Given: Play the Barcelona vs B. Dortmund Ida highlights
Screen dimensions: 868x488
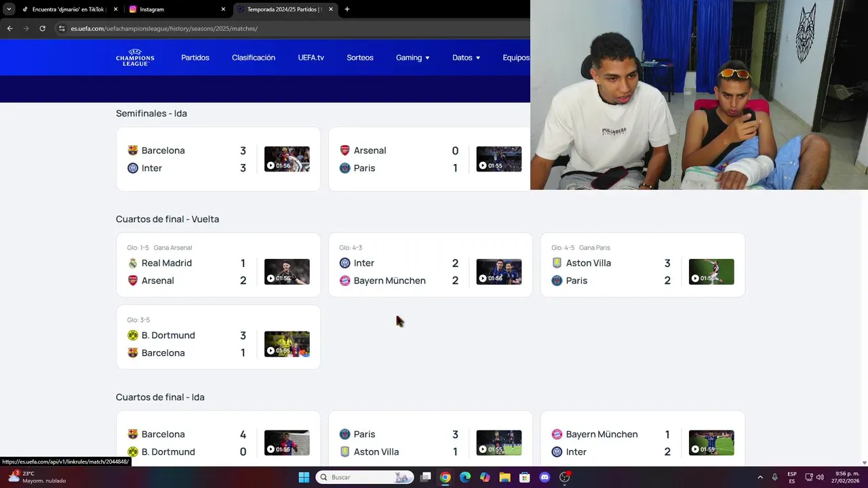Looking at the screenshot, I should point(287,443).
